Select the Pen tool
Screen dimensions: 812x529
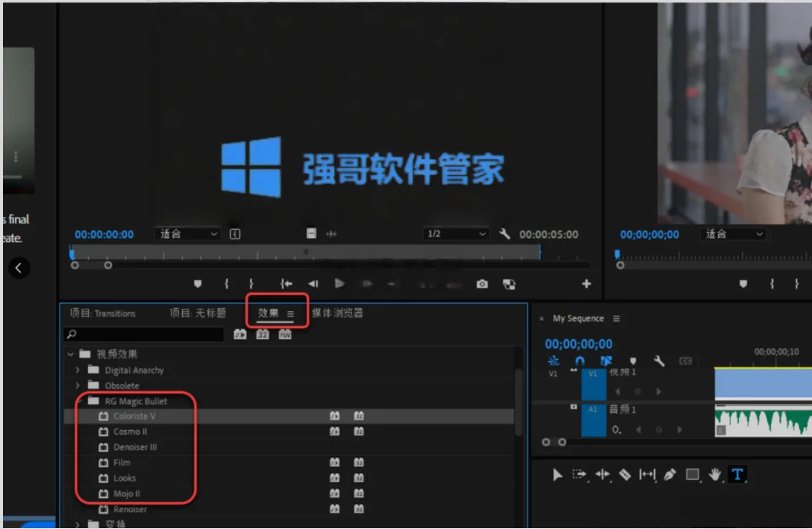670,475
